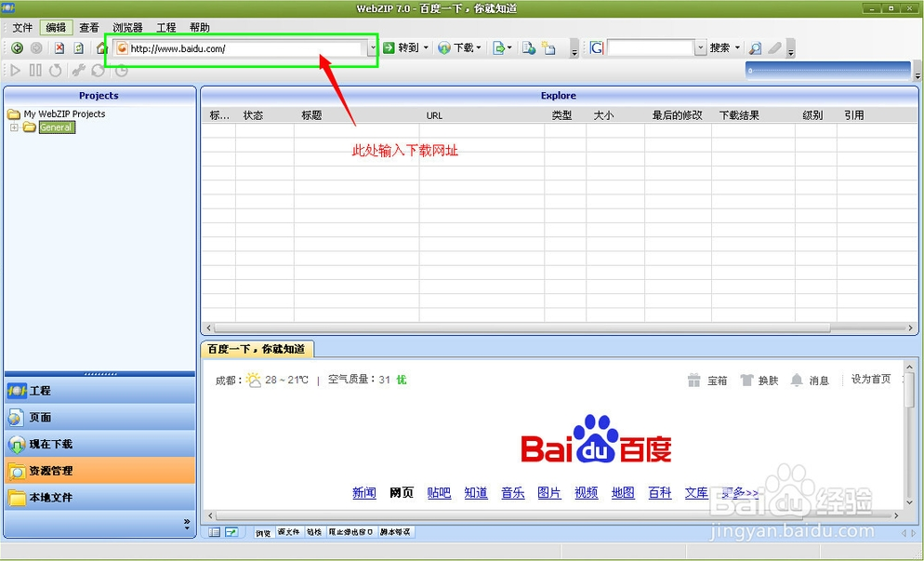Open the 工程 menu
Screen dimensions: 924x561
point(165,28)
